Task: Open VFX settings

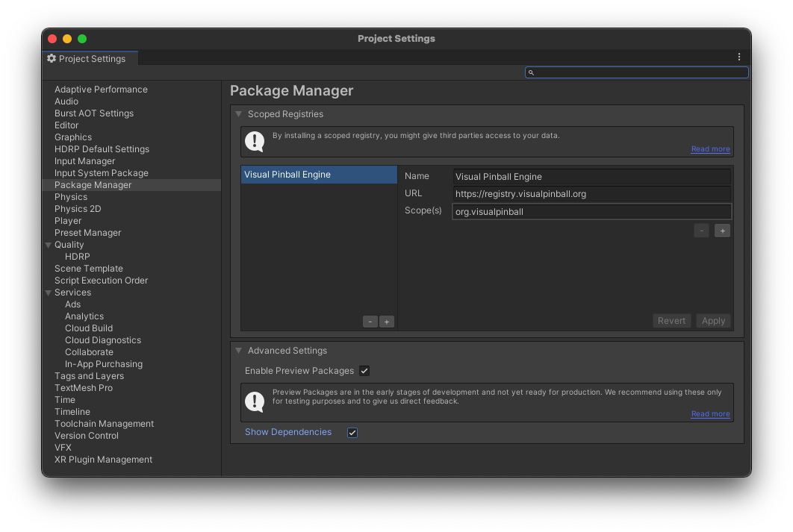Action: (63, 448)
